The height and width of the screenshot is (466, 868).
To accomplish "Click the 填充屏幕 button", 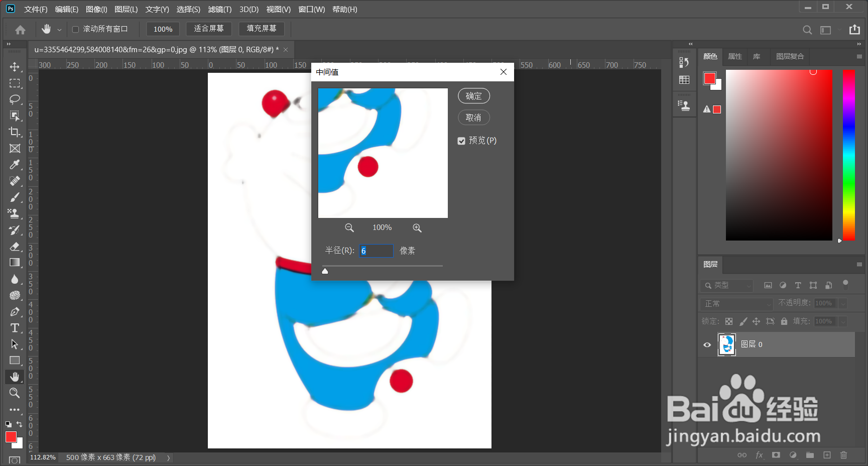I will (262, 29).
